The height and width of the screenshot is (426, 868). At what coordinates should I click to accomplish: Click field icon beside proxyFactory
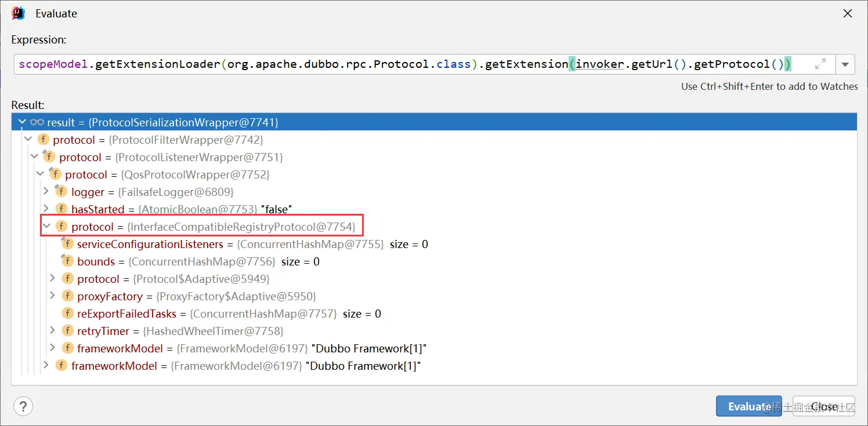pyautogui.click(x=67, y=296)
